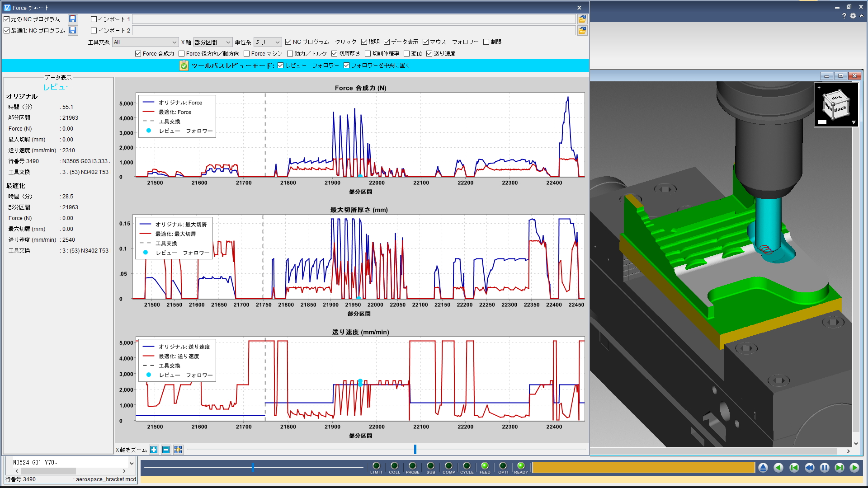The image size is (868, 488).
Task: Save the optimized NC program via disk icon
Action: [72, 30]
